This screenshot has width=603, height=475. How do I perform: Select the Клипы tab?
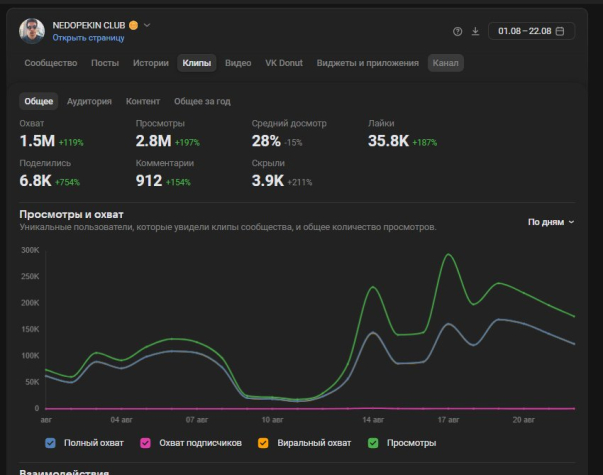(197, 63)
